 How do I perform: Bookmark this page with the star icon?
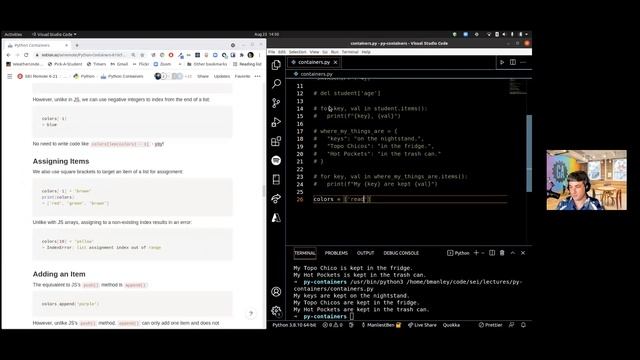tap(142, 55)
